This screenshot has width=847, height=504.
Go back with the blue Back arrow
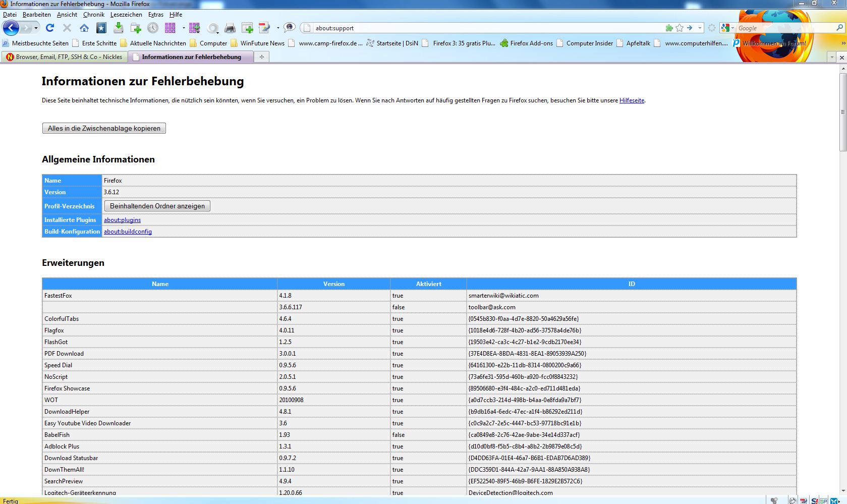pyautogui.click(x=11, y=28)
